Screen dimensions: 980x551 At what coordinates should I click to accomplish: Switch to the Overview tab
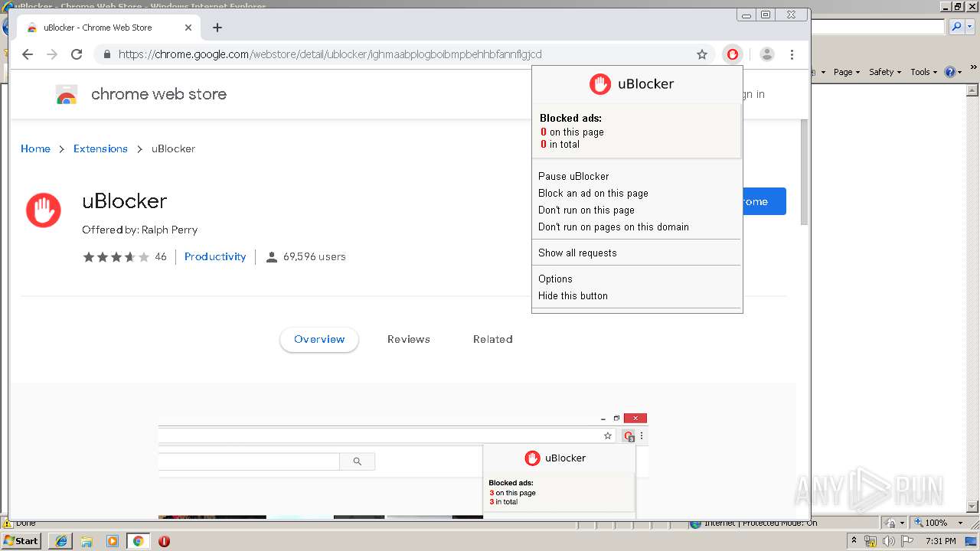pyautogui.click(x=319, y=339)
